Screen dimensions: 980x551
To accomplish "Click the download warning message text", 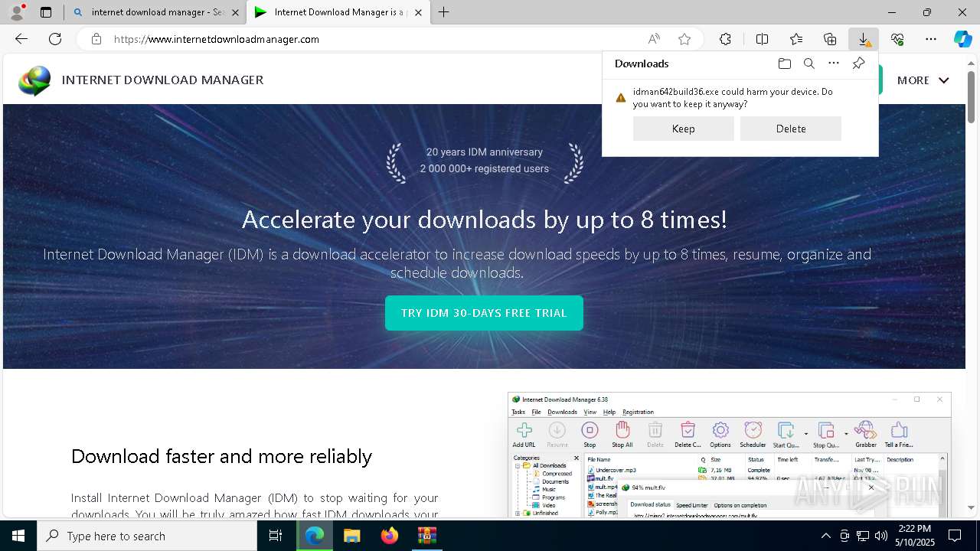I will (x=733, y=98).
